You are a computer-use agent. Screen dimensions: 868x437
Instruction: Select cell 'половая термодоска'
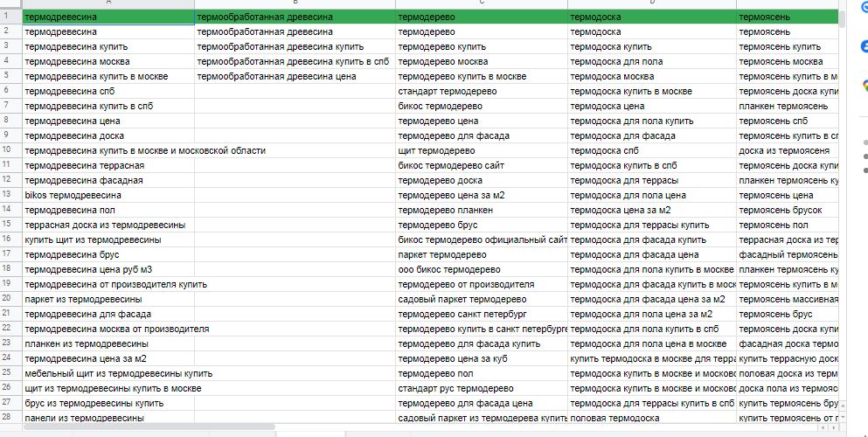652,418
